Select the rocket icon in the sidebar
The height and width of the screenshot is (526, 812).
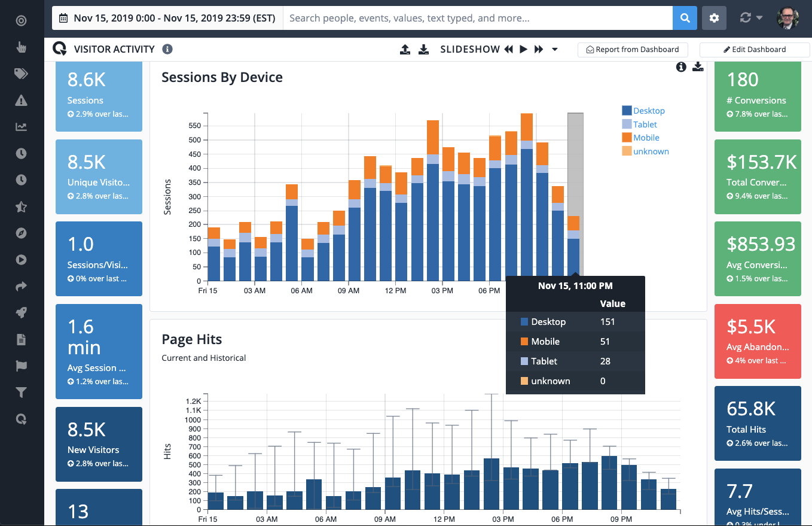(21, 313)
